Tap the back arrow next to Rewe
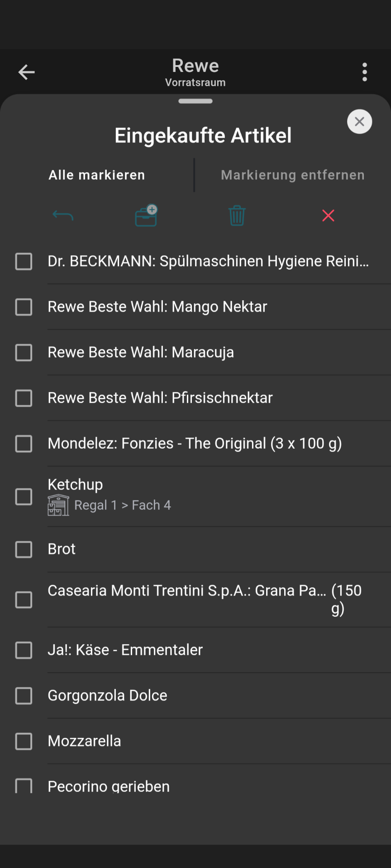The image size is (391, 868). click(x=26, y=72)
